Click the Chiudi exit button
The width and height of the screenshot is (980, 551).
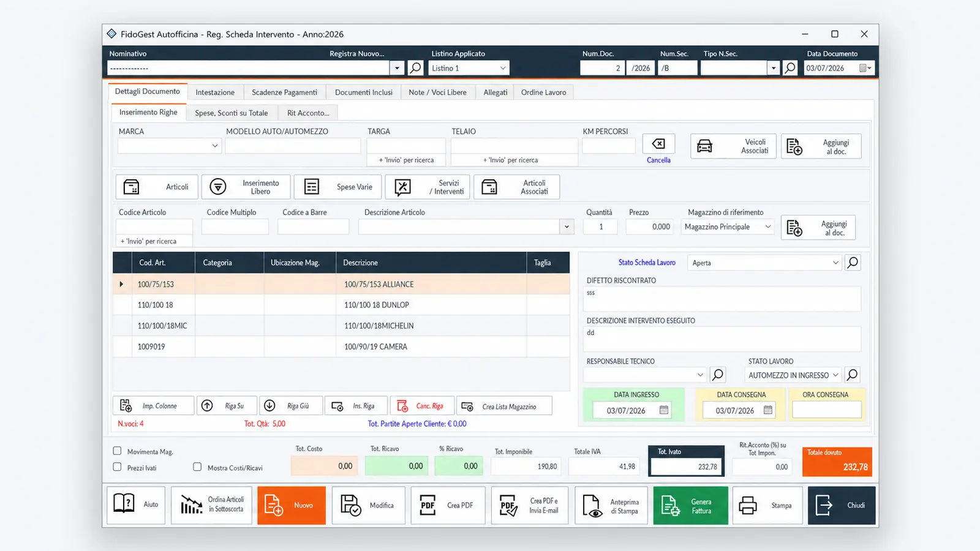(x=842, y=505)
